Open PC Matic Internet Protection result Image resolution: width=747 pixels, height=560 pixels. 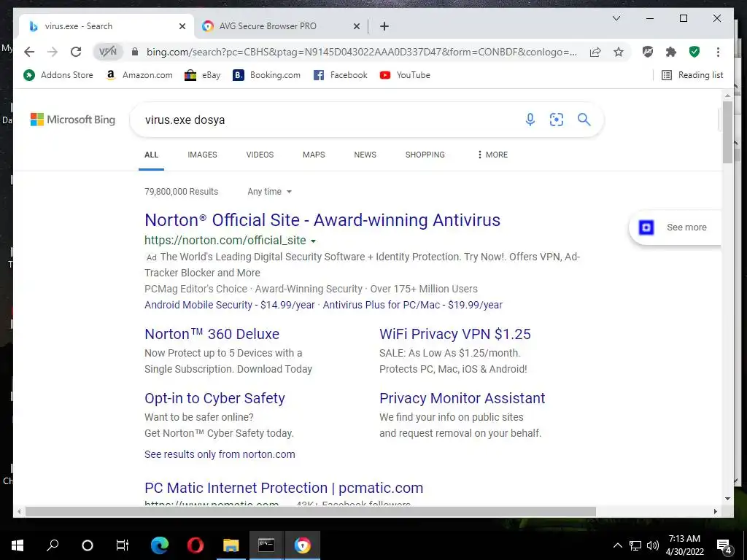(284, 488)
